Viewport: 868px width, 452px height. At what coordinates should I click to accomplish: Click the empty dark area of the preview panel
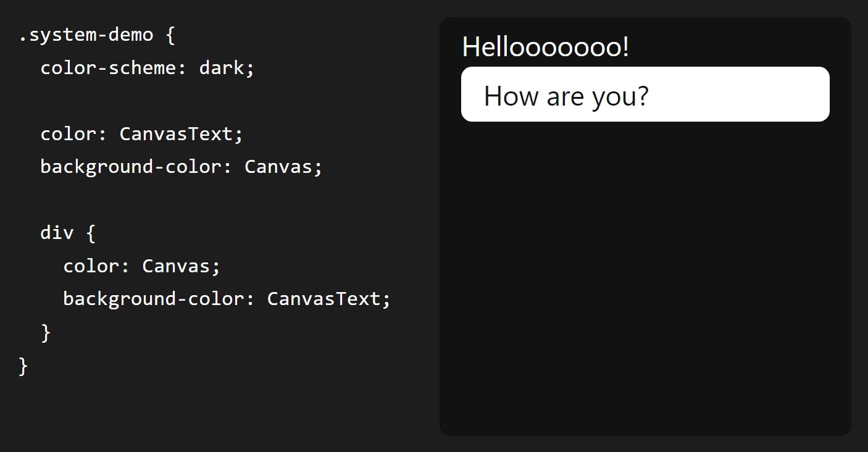(645, 278)
